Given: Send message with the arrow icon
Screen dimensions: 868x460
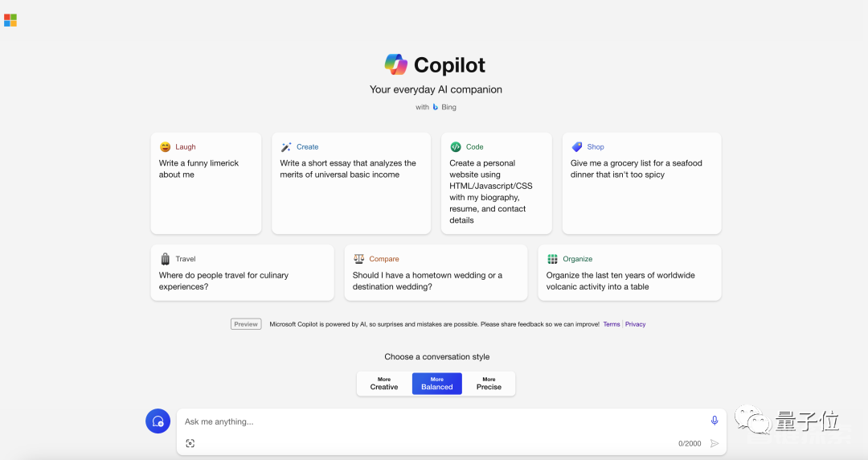Looking at the screenshot, I should [x=714, y=443].
